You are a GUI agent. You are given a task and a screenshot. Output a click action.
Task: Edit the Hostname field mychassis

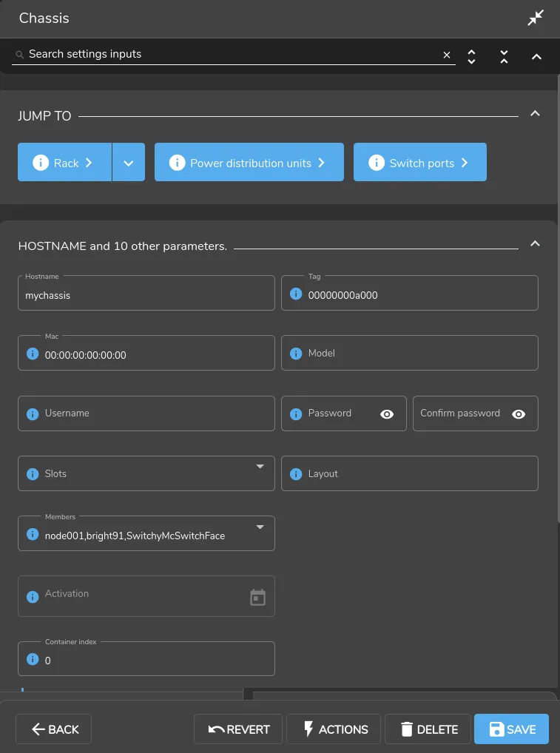click(146, 293)
